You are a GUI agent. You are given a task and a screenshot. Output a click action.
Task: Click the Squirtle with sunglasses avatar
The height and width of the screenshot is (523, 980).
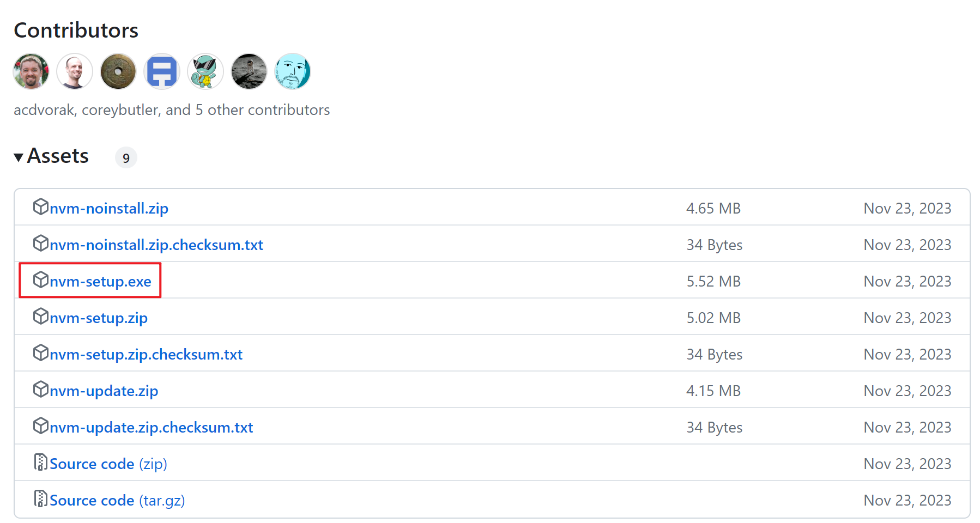[205, 71]
